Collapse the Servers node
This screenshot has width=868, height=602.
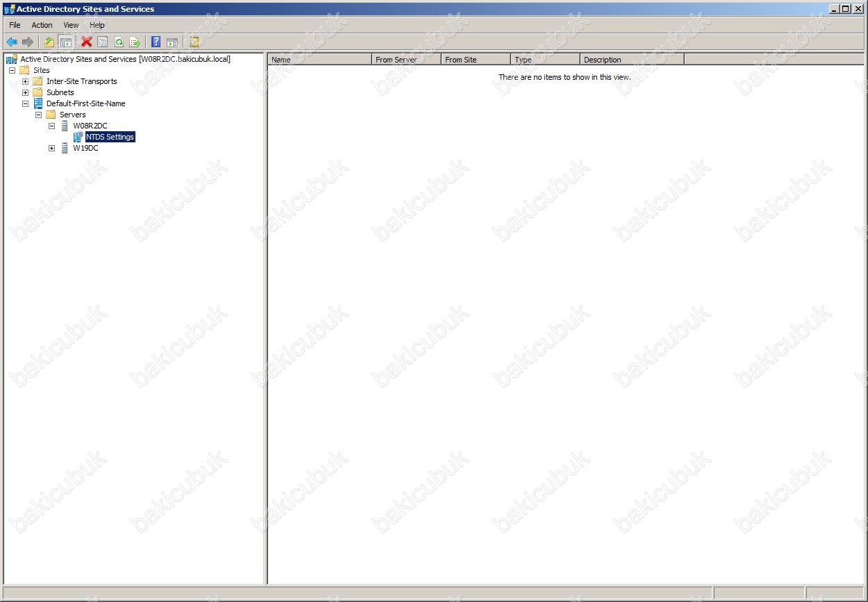[38, 115]
